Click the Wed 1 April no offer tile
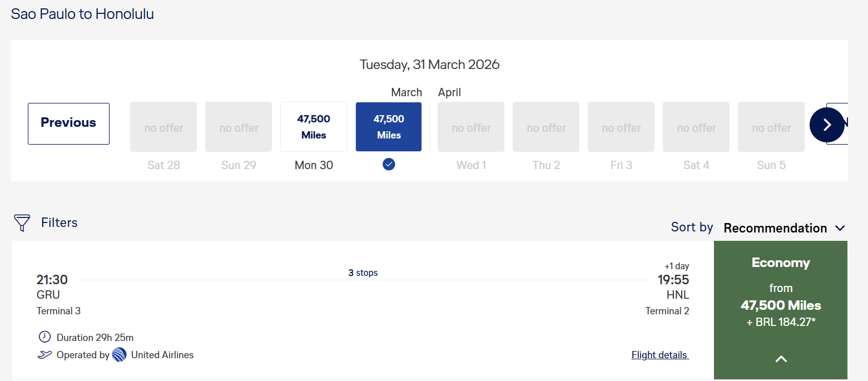The image size is (868, 381). [x=471, y=127]
